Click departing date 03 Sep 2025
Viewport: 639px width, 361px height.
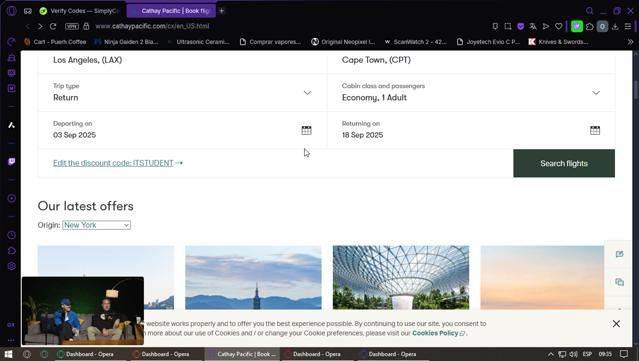click(x=75, y=135)
